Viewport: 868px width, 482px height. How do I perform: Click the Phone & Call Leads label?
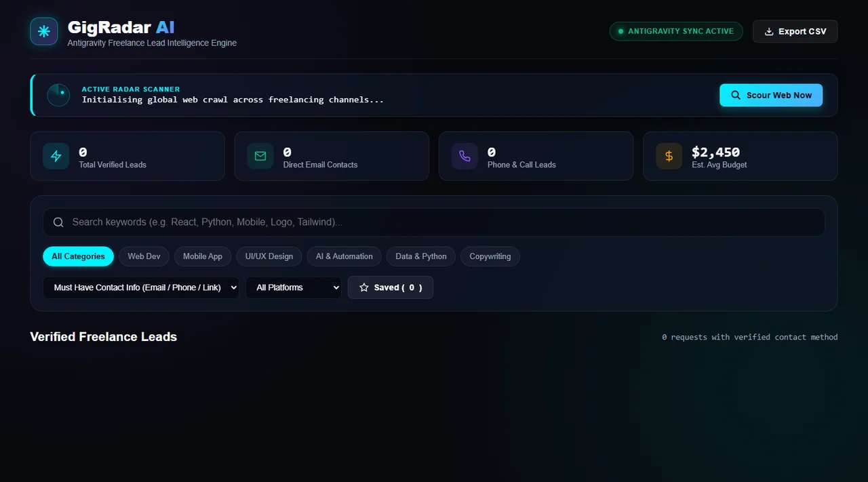point(521,165)
